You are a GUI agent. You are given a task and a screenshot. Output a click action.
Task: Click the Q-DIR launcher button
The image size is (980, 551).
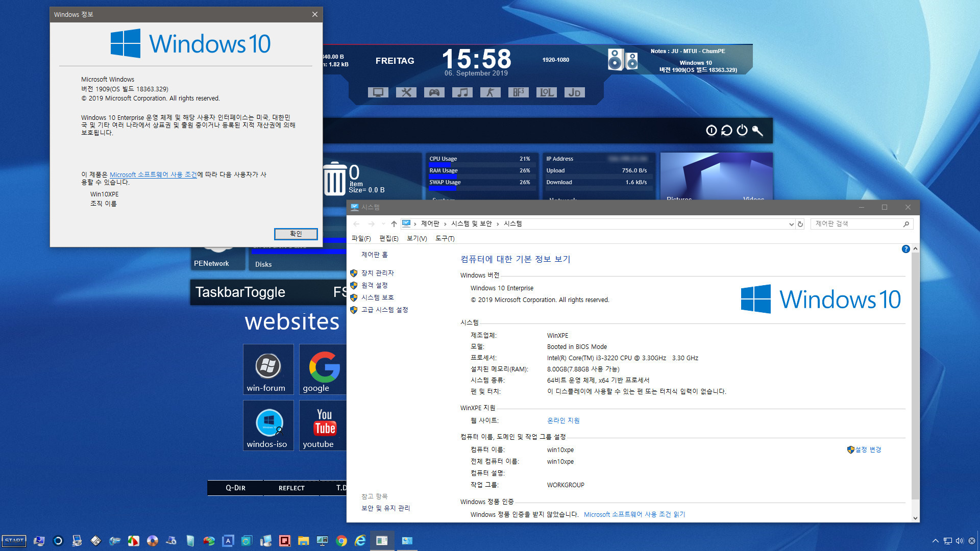(235, 488)
